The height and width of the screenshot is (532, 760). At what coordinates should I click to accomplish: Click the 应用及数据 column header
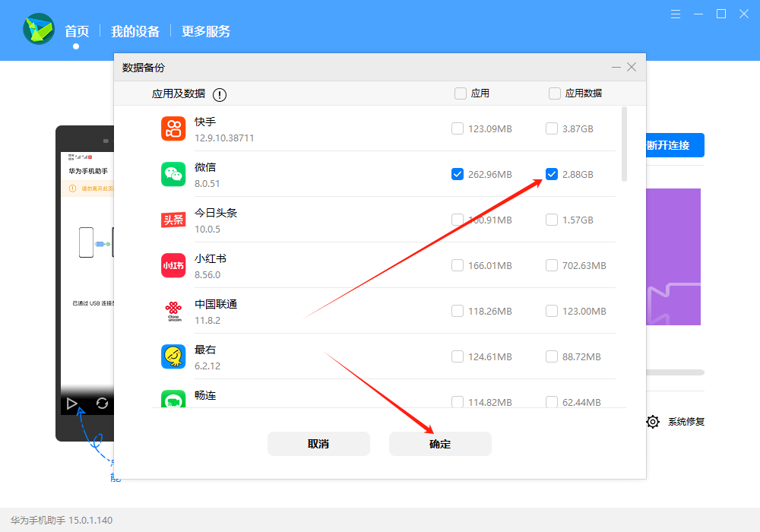point(179,93)
